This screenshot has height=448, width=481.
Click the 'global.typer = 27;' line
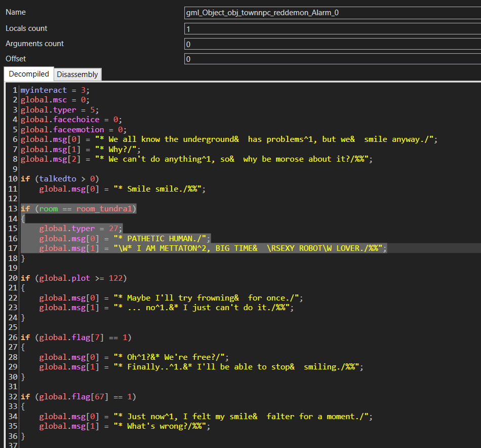pos(81,229)
